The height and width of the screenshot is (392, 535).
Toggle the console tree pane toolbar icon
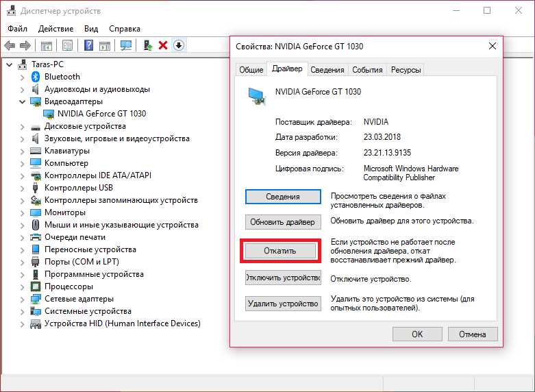pos(47,45)
